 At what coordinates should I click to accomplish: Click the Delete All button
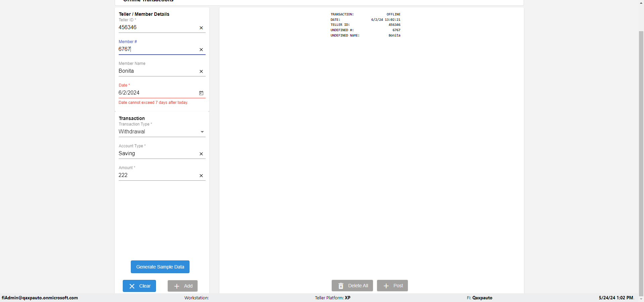tap(352, 286)
